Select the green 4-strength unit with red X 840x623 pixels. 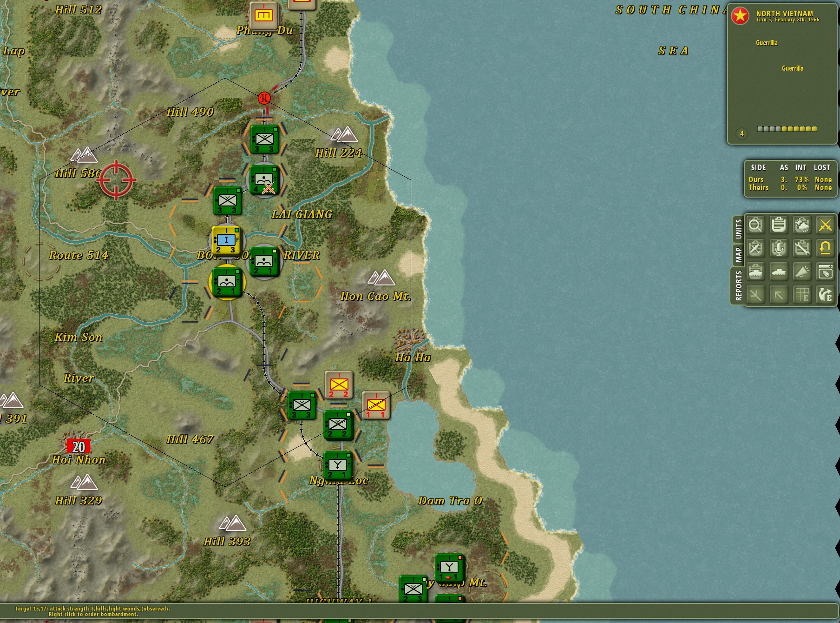[264, 179]
